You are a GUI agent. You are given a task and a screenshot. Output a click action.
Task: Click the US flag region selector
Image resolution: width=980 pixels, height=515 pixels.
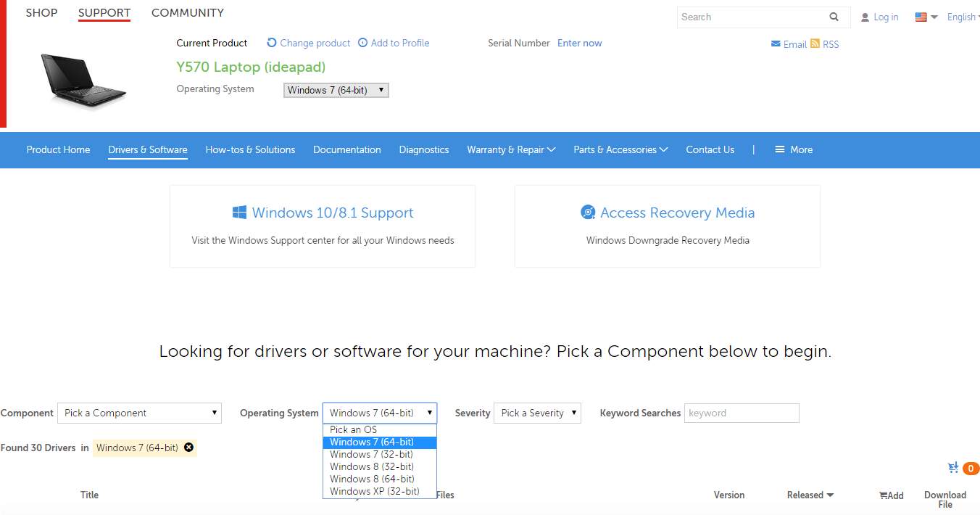click(x=921, y=17)
